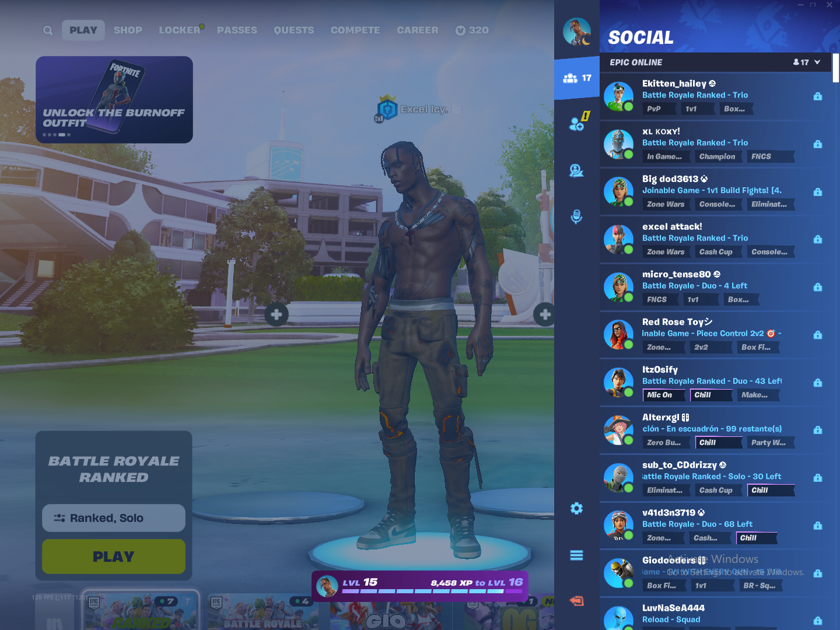Select the Battle Royale mode thumbnail at bottom
The height and width of the screenshot is (630, 840).
point(262,612)
